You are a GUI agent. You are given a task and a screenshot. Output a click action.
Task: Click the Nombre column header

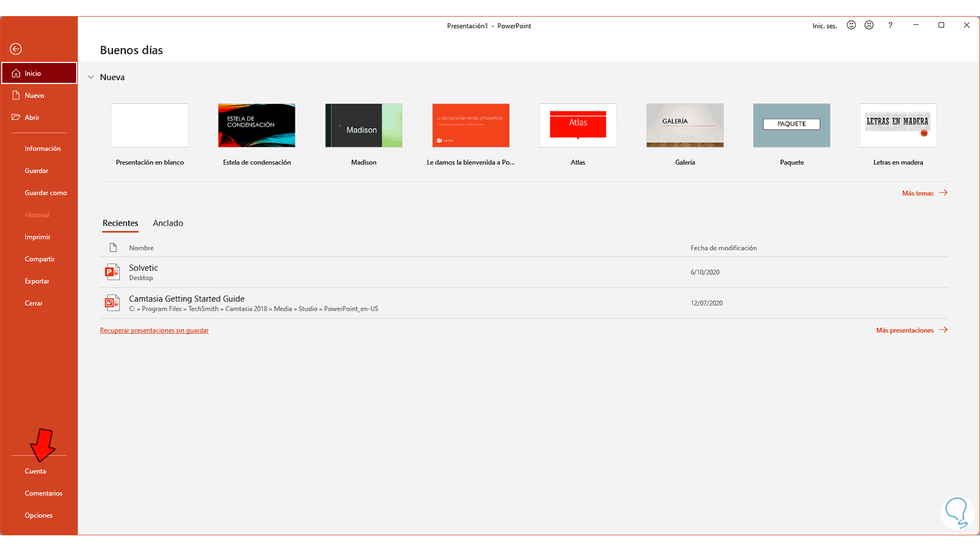tap(141, 248)
